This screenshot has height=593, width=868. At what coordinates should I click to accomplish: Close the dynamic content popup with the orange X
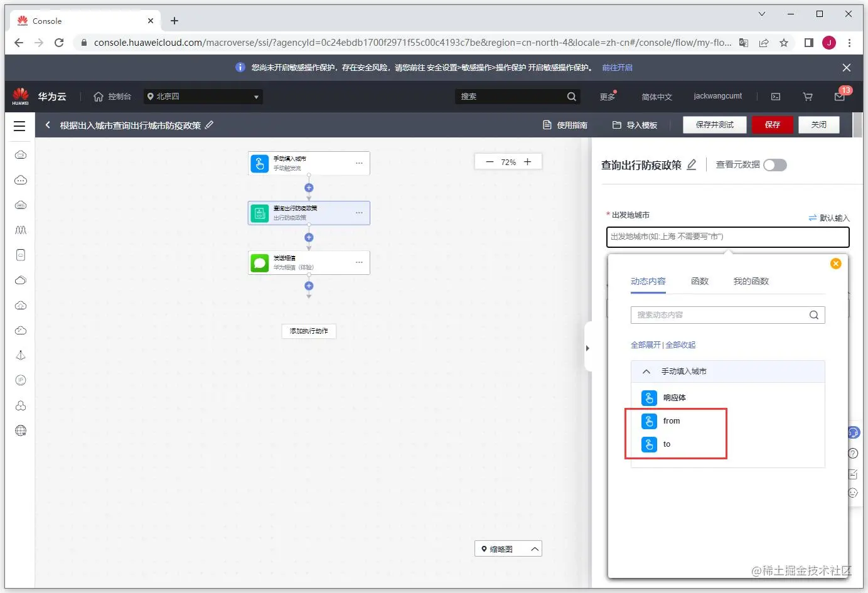(836, 264)
